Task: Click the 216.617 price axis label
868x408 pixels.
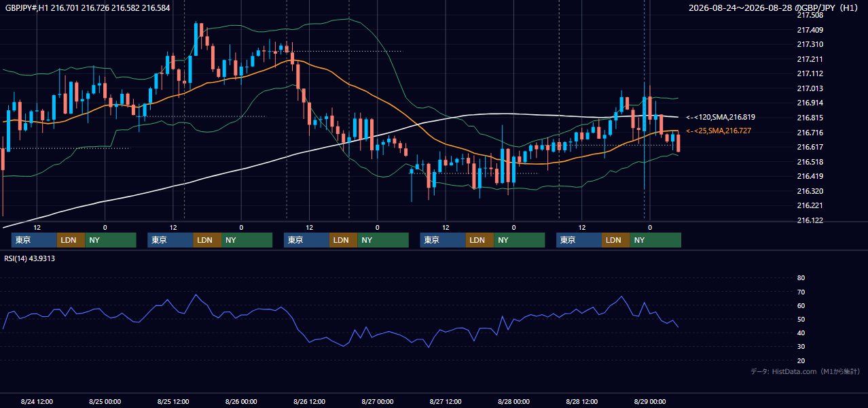Action: (810, 147)
